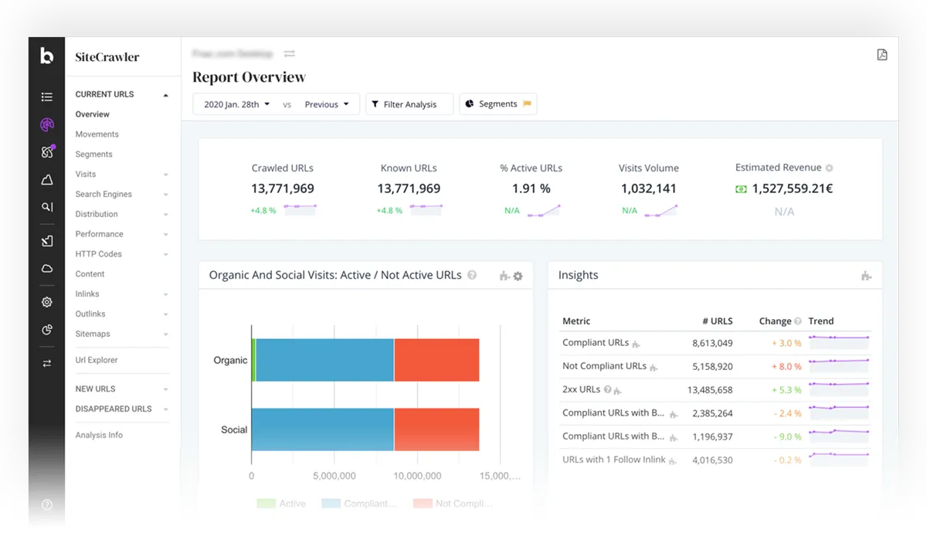Click the help icon next to 2xx URLs

[x=607, y=389]
